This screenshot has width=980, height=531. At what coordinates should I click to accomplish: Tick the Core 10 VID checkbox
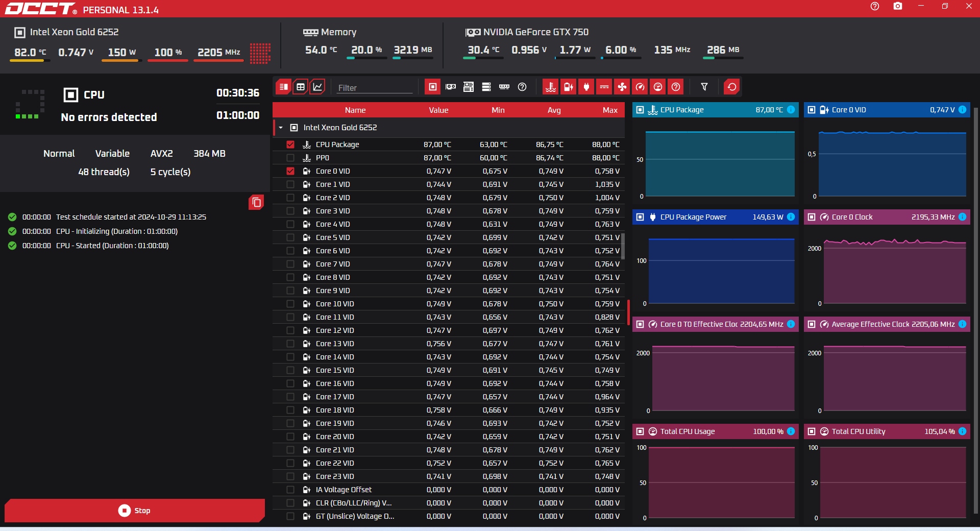290,304
